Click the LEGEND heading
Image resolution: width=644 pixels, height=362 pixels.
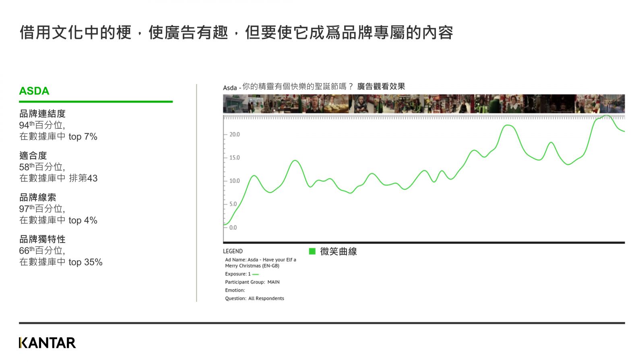click(x=233, y=251)
